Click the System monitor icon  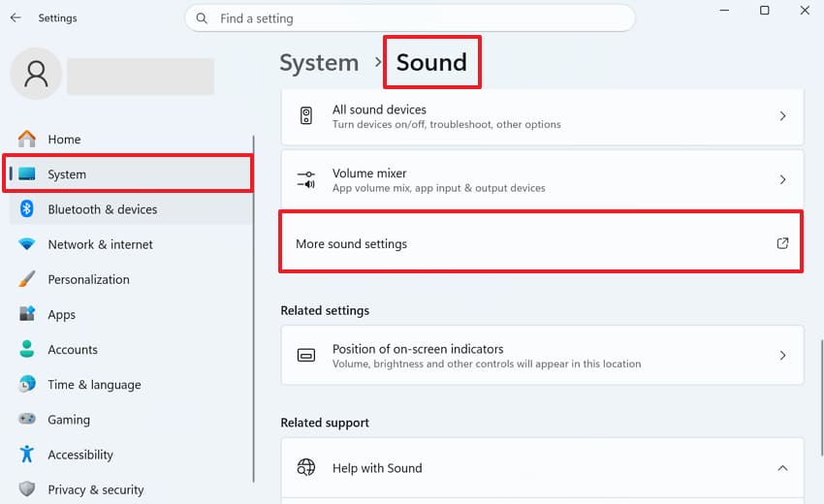tap(27, 173)
